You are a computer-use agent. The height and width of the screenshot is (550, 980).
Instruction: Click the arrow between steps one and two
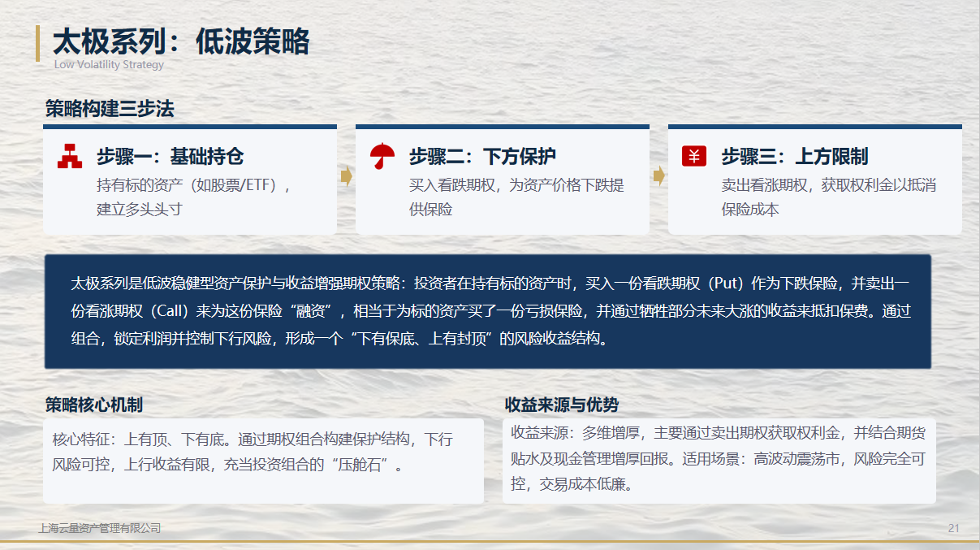click(347, 176)
